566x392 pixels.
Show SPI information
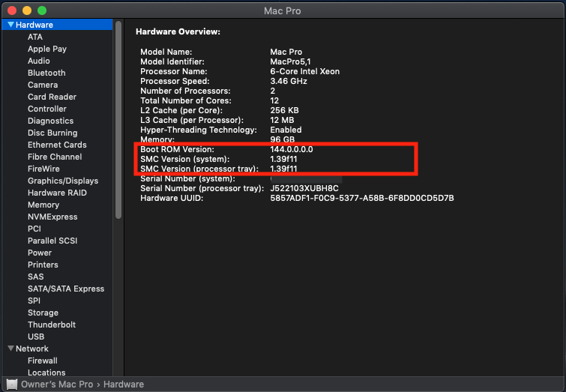pos(34,301)
